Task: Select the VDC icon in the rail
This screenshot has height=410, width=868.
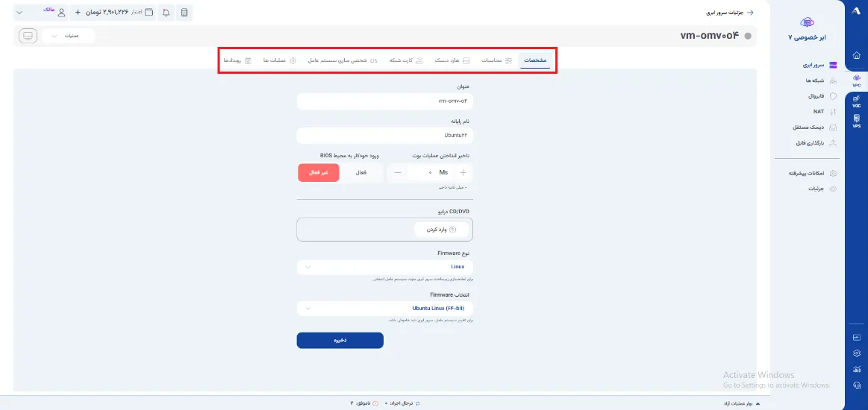Action: click(x=856, y=101)
